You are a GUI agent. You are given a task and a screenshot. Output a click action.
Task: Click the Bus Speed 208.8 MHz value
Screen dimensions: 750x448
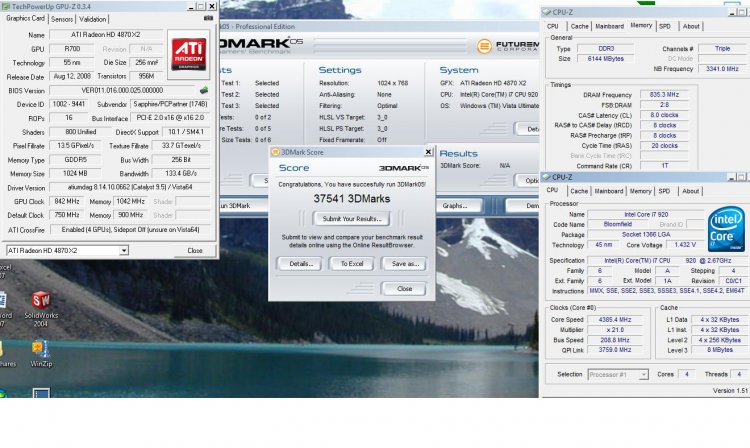615,340
